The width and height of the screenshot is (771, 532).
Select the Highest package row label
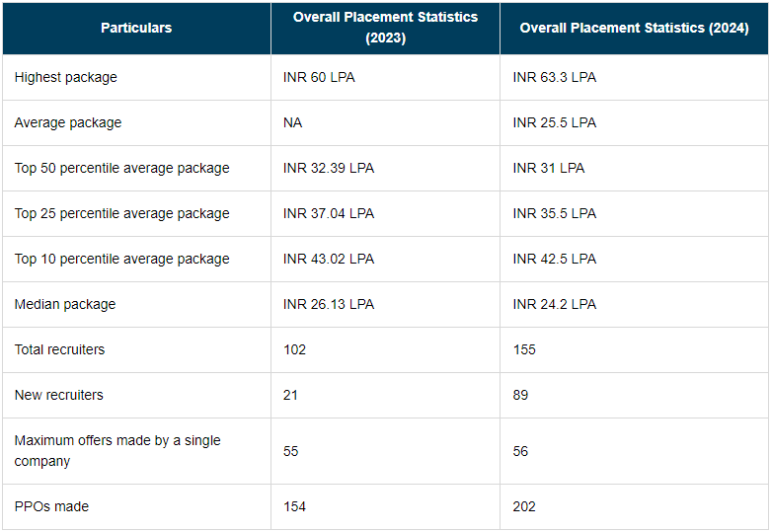65,77
